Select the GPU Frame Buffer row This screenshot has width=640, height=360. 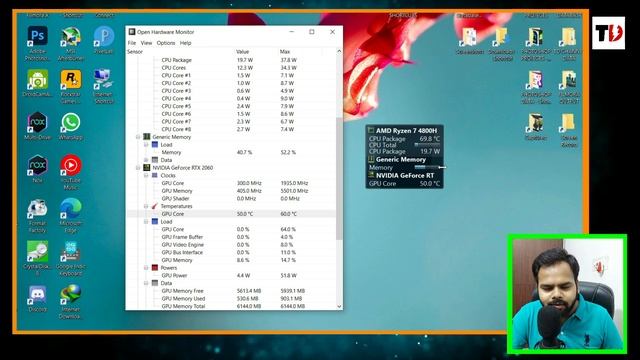[231, 237]
